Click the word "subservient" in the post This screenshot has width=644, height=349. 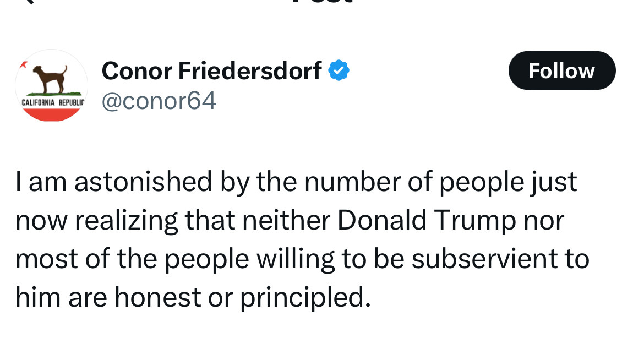click(x=484, y=259)
